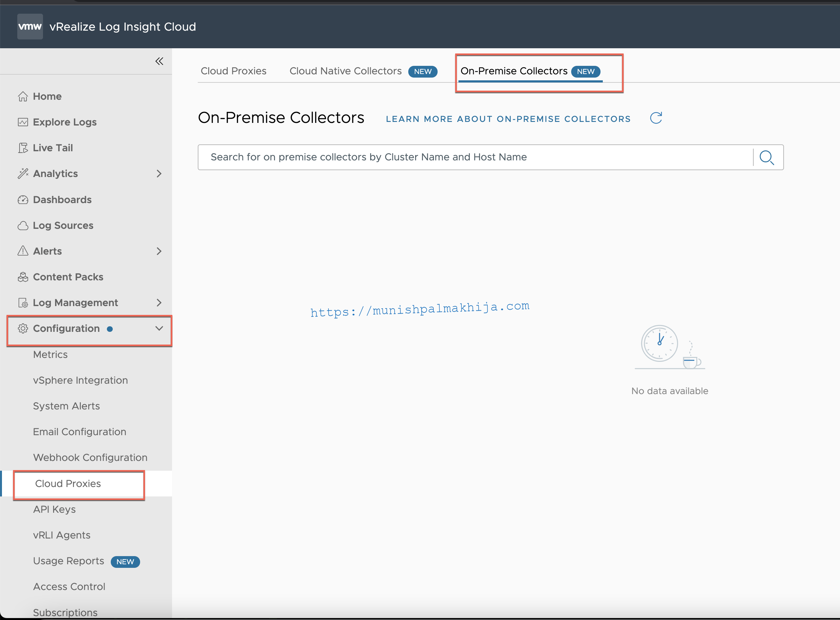Screen dimensions: 840x620
Task: Click the Live Tail icon
Action: pyautogui.click(x=23, y=148)
